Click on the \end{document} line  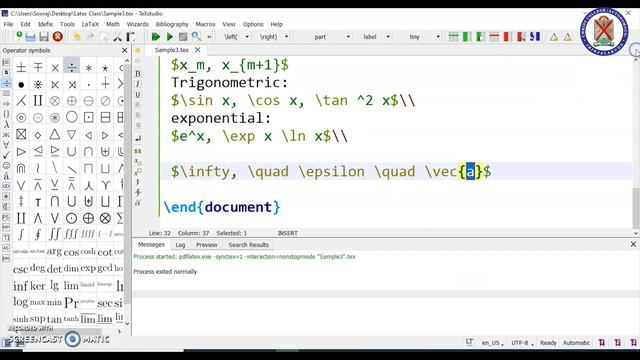(x=222, y=207)
